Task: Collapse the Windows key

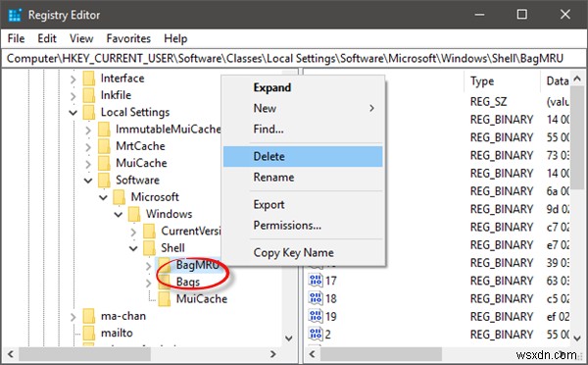Action: click(x=119, y=215)
